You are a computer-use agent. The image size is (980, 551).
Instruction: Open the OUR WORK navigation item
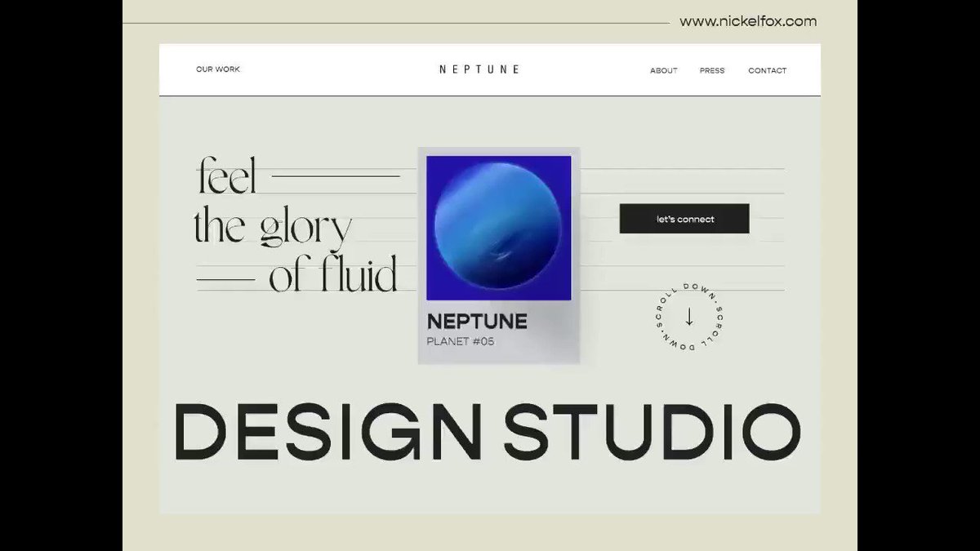(x=217, y=69)
